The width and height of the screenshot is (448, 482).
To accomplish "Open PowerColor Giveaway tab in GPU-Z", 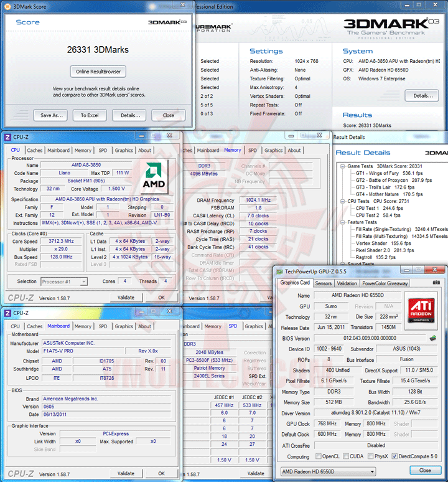I will [x=385, y=283].
